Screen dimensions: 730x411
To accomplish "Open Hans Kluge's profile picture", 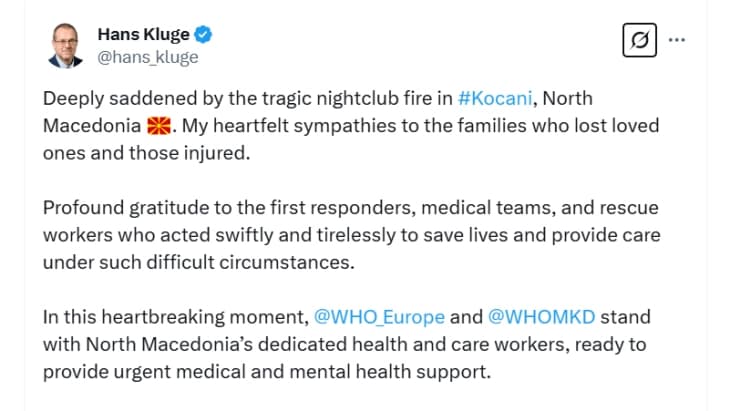I will pos(65,46).
